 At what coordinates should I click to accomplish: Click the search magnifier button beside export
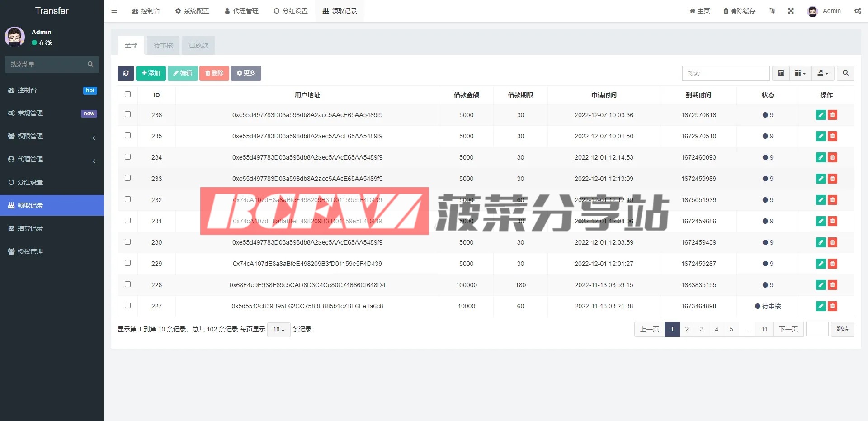[845, 73]
